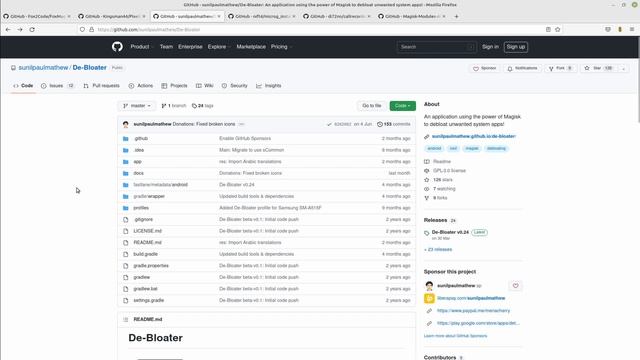Click the sunilpaulmathew avatar in commit header
This screenshot has height=360, width=640.
(126, 124)
